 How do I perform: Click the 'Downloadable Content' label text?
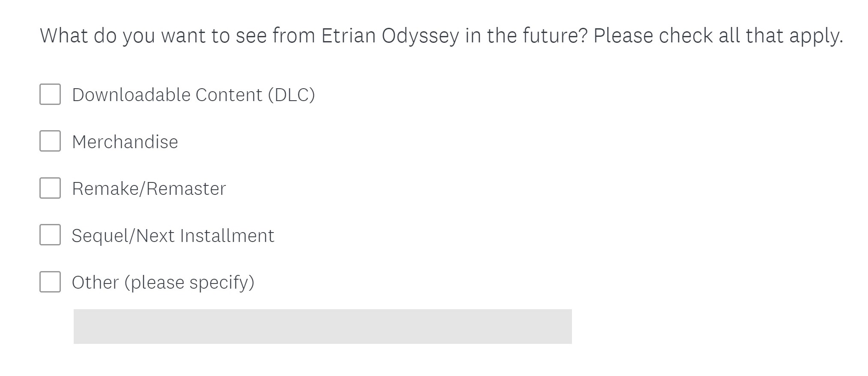[x=167, y=95]
